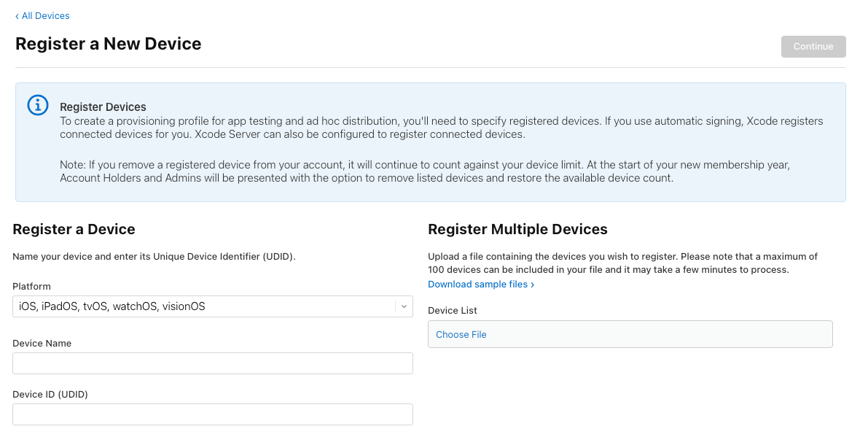Click the Register a New Device page title
This screenshot has width=868, height=437.
108,43
